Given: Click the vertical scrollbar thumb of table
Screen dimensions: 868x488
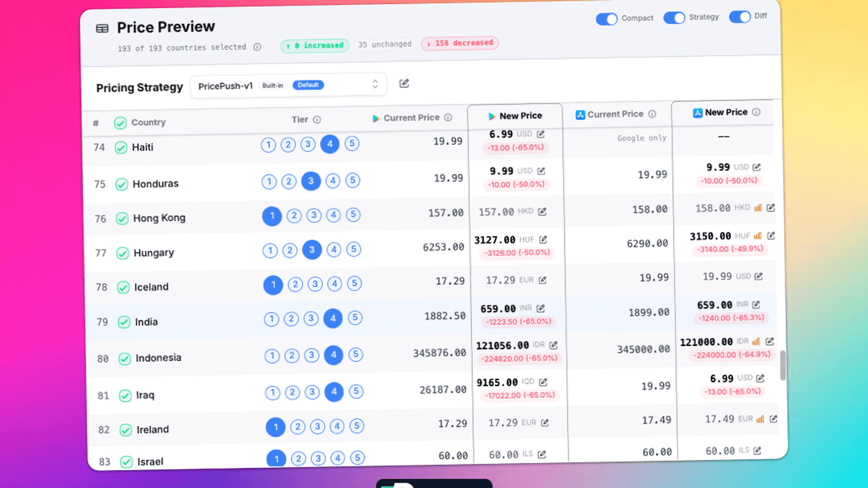Looking at the screenshot, I should pos(783,365).
